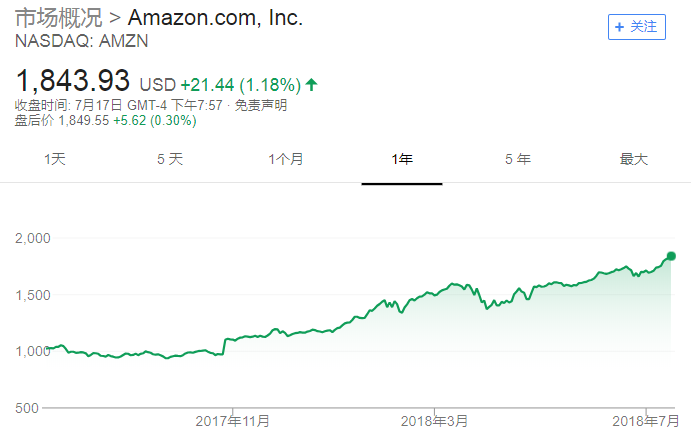This screenshot has height=438, width=691.
Task: Switch to the 1天 tab
Action: [55, 159]
